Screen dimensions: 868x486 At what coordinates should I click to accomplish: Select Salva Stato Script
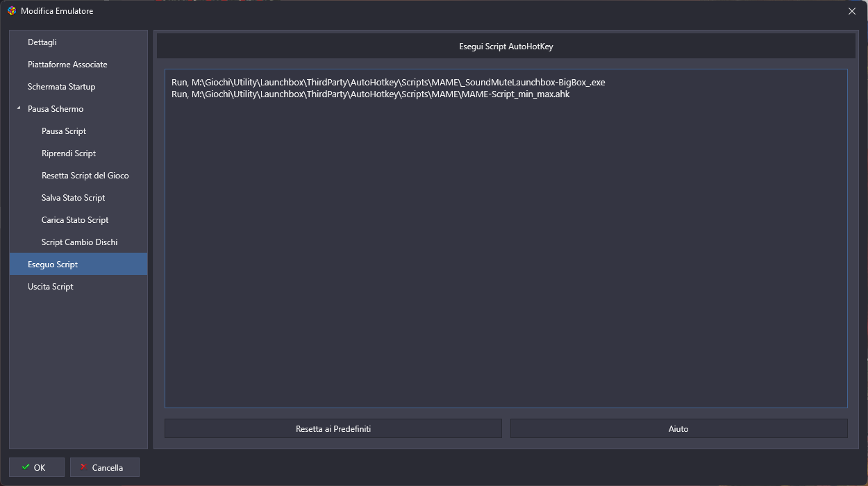78,198
